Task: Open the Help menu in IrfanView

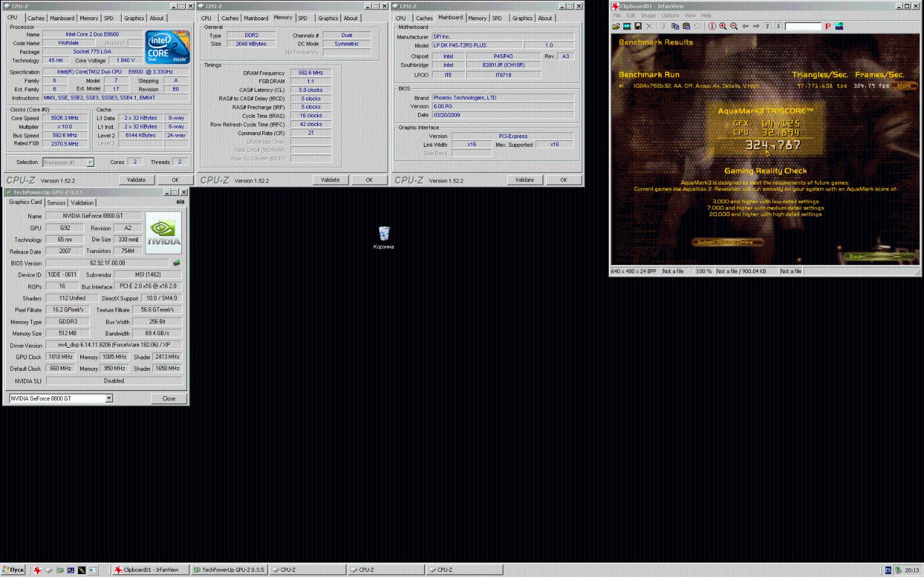Action: click(706, 16)
